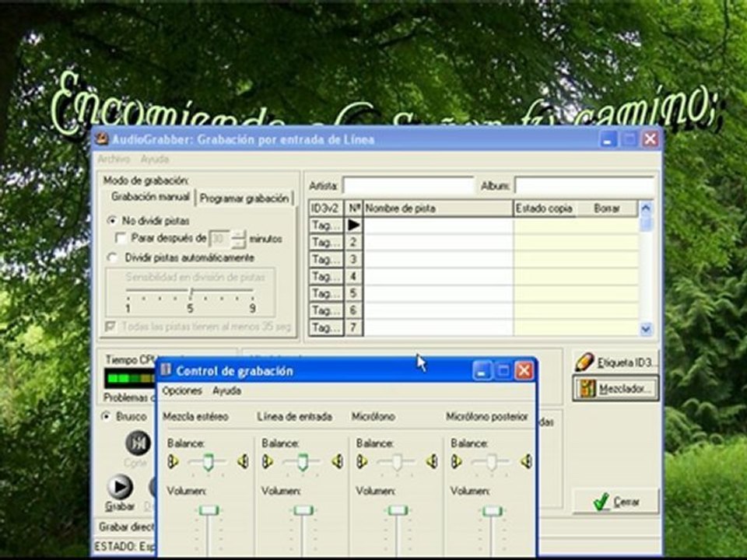Click right speaker icon under Línea de entrada balance

tap(337, 461)
